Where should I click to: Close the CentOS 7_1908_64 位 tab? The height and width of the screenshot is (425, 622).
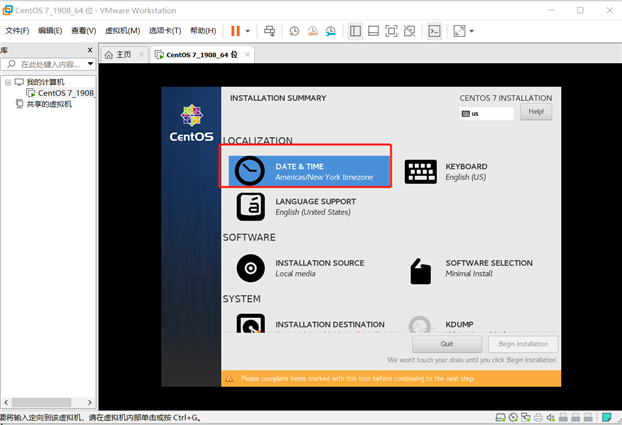pos(247,54)
